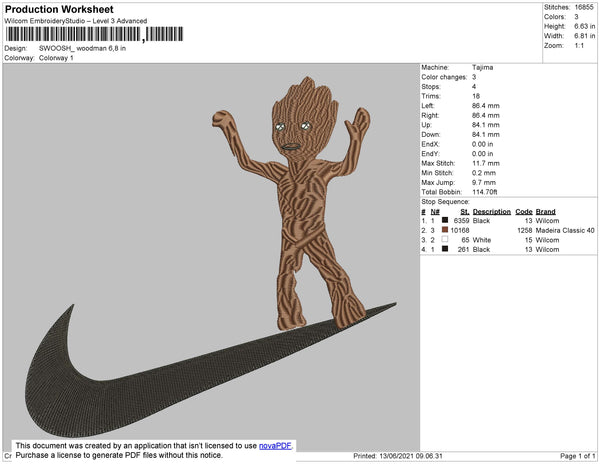Click the zoom value 1:1

(579, 46)
